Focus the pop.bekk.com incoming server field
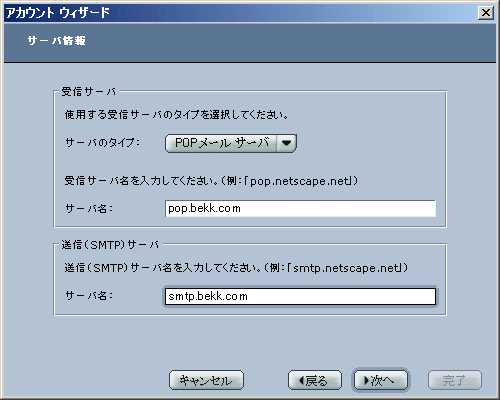500x400 pixels. [x=300, y=209]
